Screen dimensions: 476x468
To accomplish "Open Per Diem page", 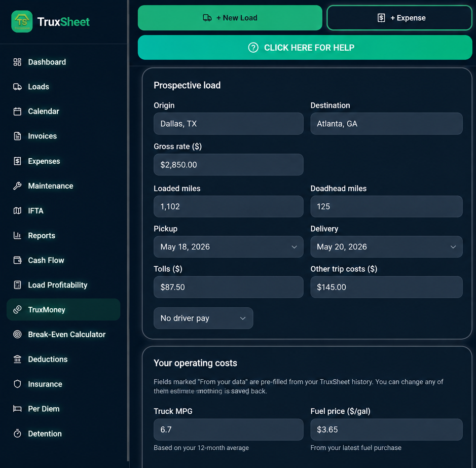I will click(x=63, y=409).
